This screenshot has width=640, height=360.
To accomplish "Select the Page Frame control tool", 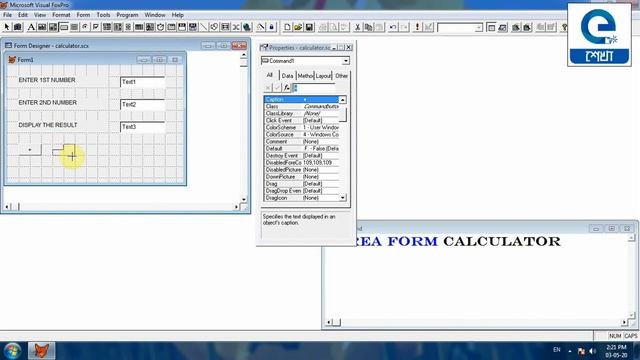I will (x=171, y=27).
